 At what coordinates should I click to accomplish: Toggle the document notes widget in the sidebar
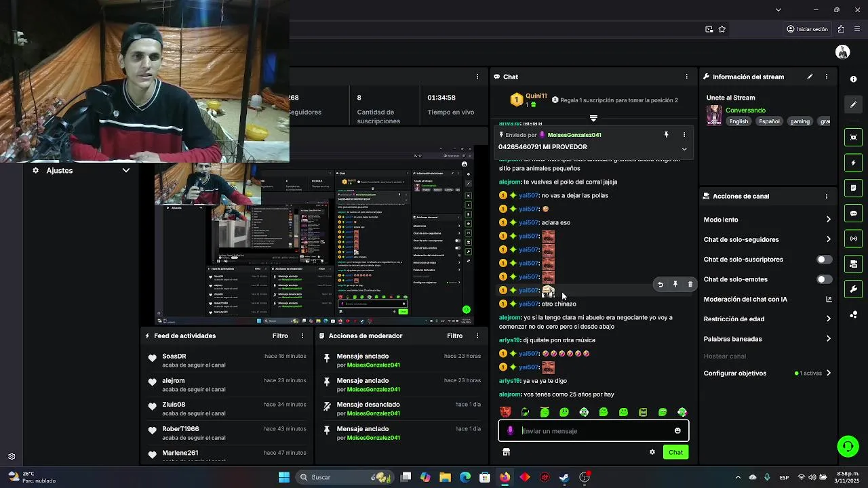853,188
